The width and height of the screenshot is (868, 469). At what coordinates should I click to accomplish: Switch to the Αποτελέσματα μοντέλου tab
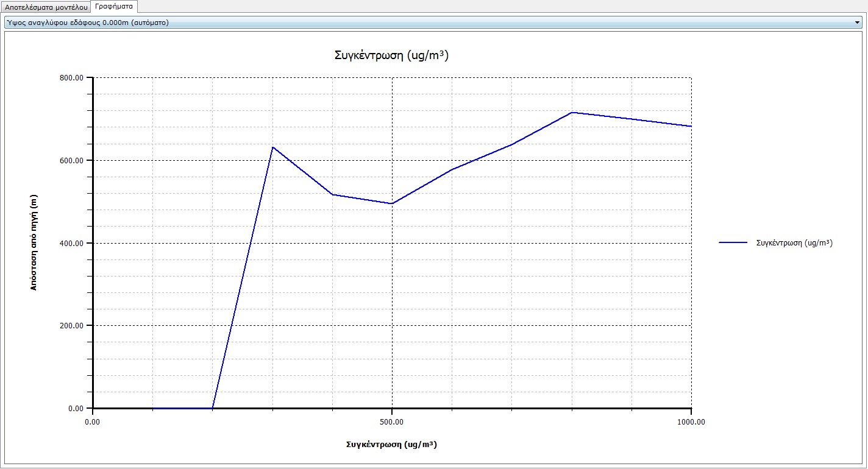(x=46, y=7)
